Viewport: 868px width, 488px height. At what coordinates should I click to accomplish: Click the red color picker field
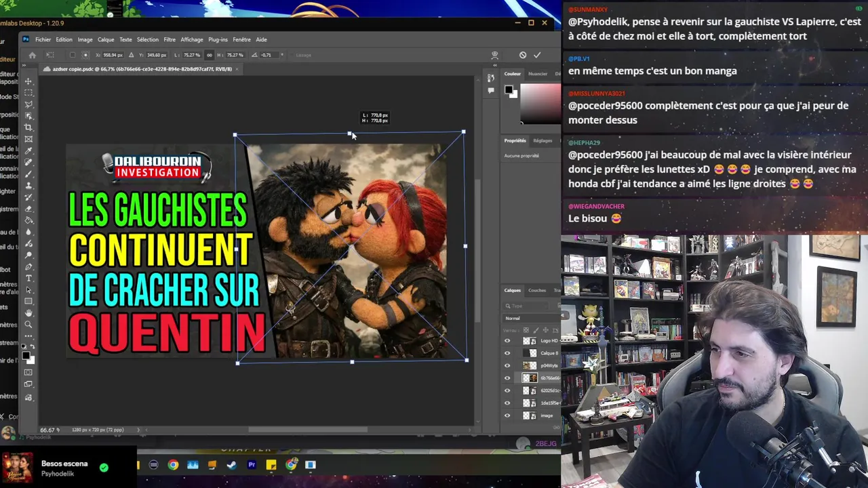tap(540, 103)
